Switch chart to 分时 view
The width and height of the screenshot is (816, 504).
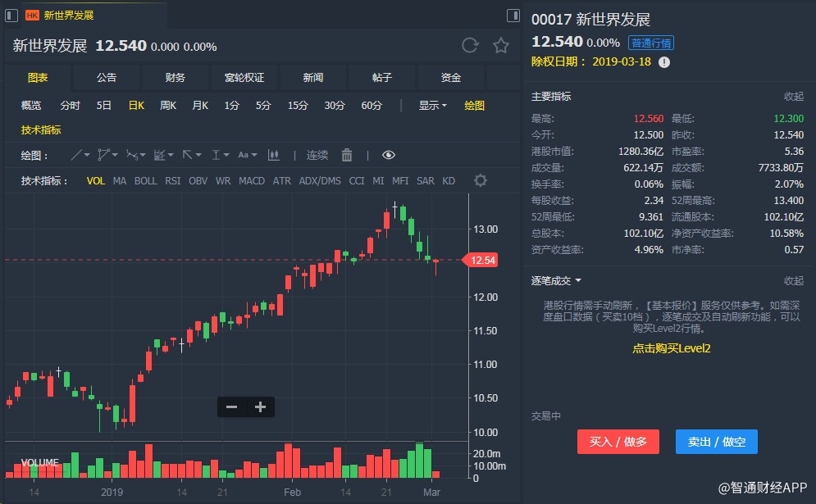(x=70, y=106)
